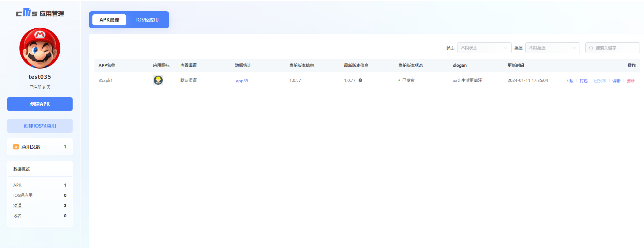Click the 最新版本信息 column header
This screenshot has width=644, height=248.
point(356,65)
